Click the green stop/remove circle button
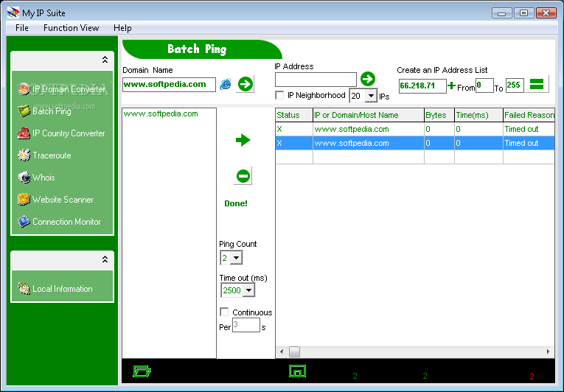 click(x=243, y=176)
